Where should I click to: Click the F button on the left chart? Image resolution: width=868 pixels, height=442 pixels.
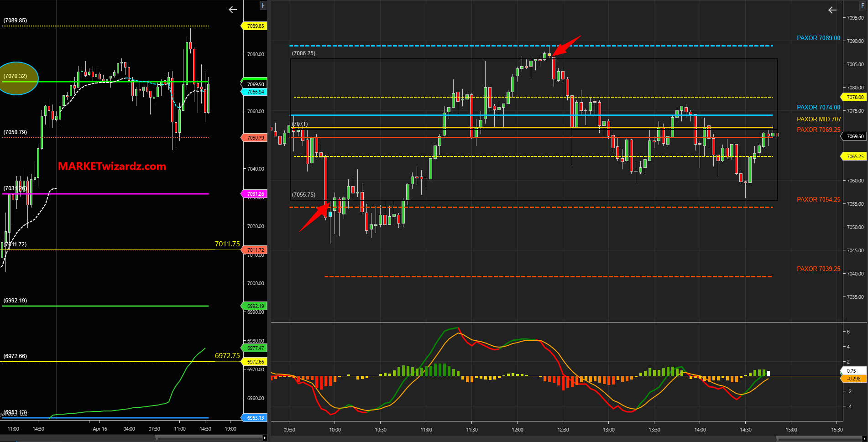point(263,5)
